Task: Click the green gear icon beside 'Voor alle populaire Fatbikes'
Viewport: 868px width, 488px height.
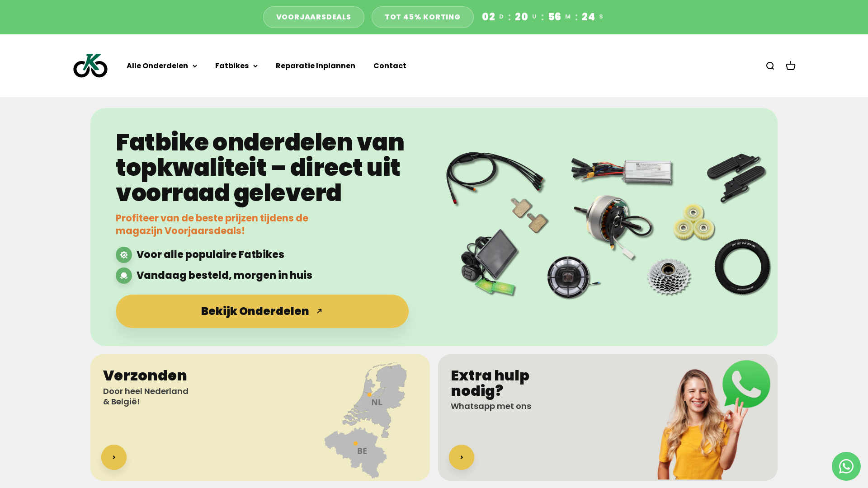Action: (x=124, y=255)
